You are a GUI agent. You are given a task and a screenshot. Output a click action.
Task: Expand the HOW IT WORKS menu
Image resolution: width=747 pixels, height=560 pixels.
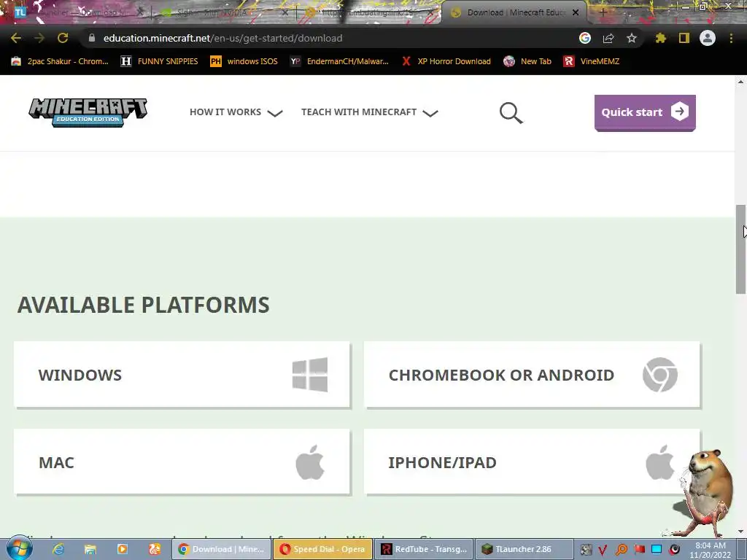(x=236, y=112)
